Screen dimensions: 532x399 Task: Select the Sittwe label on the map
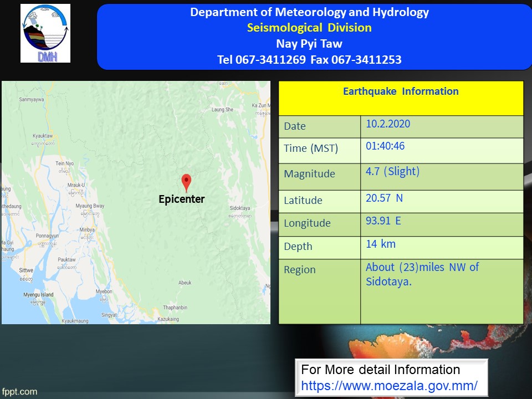pyautogui.click(x=26, y=270)
